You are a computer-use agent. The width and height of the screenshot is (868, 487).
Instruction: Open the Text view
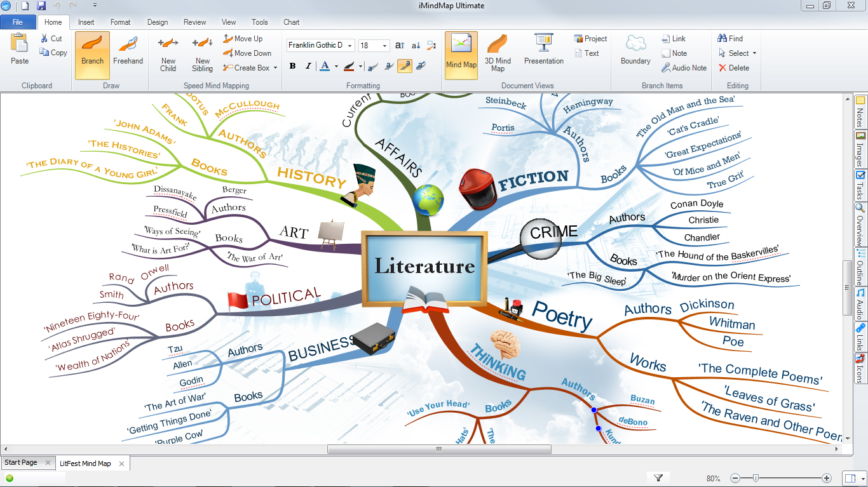pyautogui.click(x=586, y=53)
